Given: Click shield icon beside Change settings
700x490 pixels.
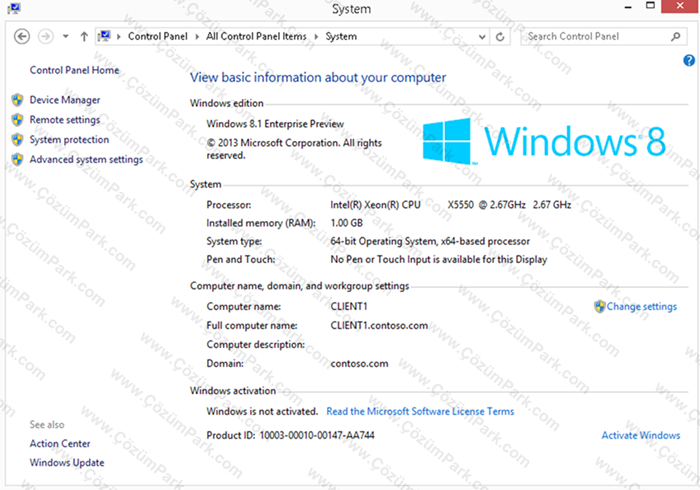Looking at the screenshot, I should pos(600,307).
